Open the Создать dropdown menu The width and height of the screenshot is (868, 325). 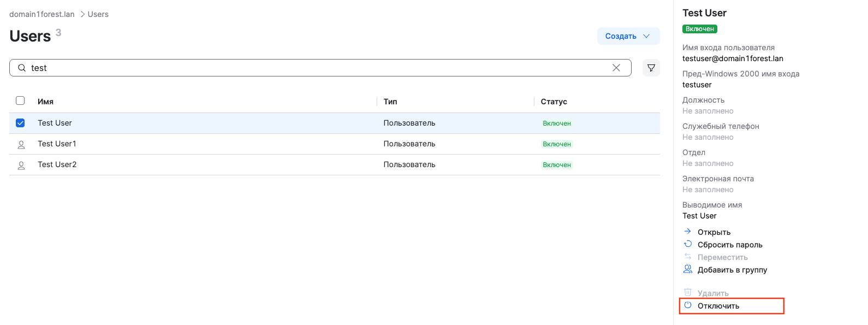coord(621,36)
